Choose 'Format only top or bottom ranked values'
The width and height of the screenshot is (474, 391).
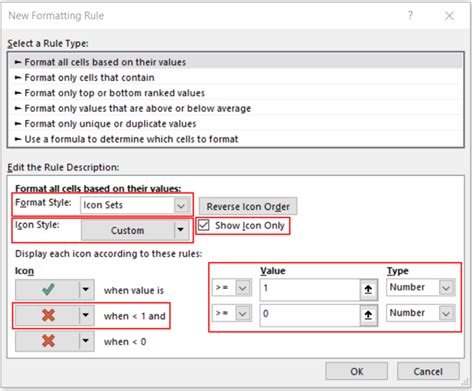point(235,93)
